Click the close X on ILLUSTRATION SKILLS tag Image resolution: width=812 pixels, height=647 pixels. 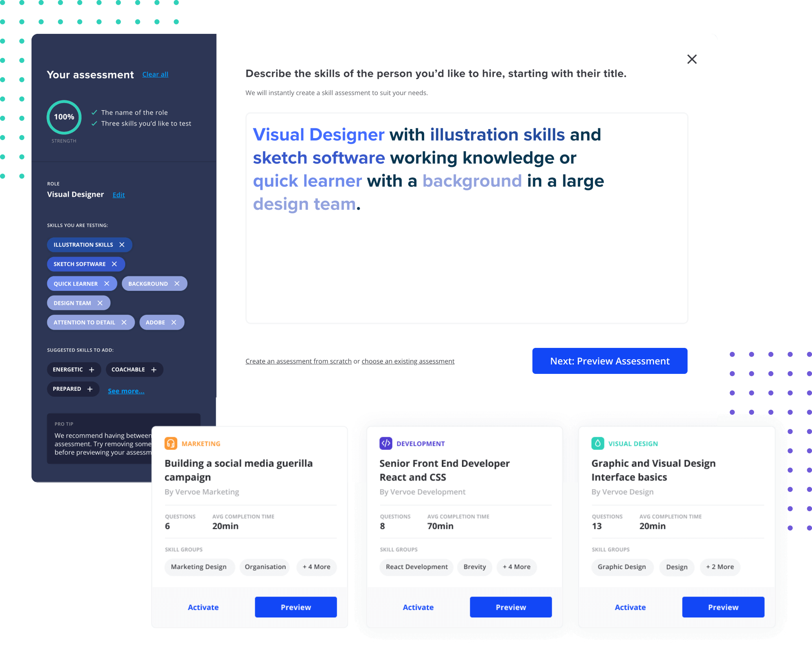click(122, 244)
